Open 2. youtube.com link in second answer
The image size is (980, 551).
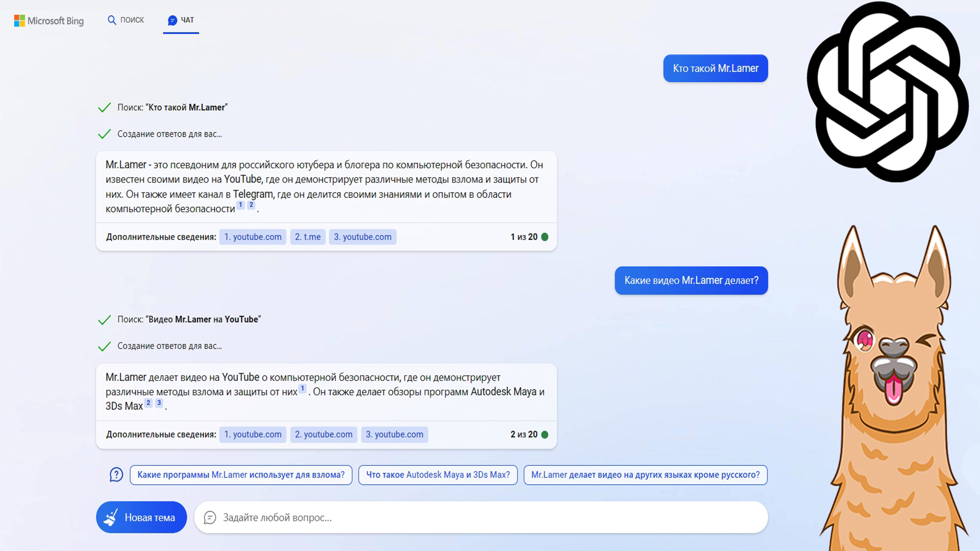(x=324, y=434)
